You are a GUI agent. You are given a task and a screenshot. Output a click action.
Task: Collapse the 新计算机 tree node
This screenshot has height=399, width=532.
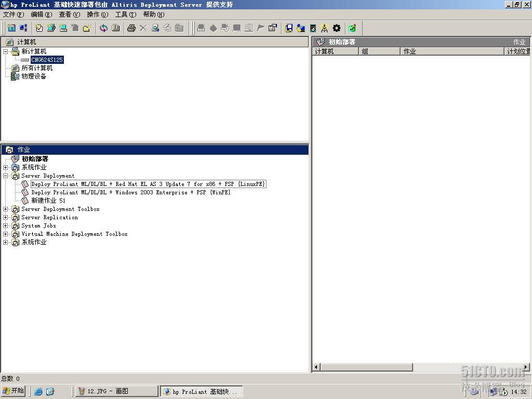tap(5, 51)
